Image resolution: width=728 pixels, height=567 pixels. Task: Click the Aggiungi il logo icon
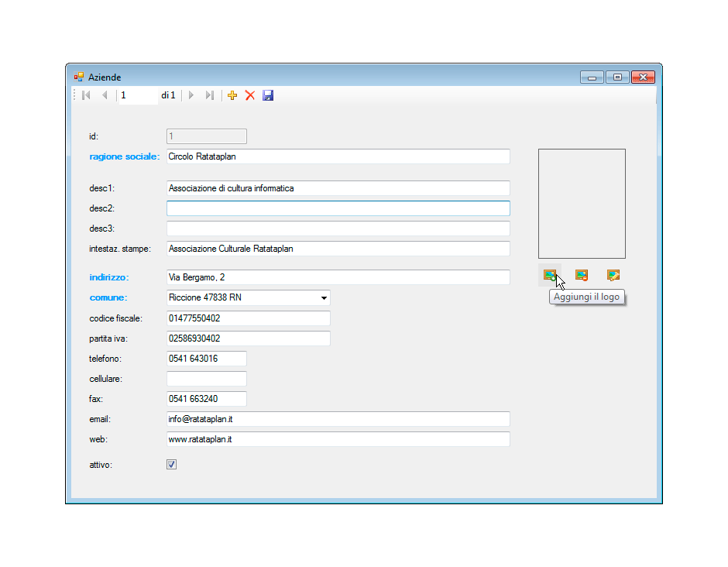point(550,276)
